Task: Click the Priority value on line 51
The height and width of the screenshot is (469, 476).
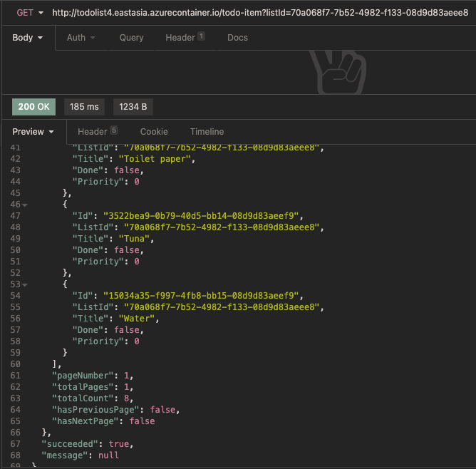Action: click(x=137, y=262)
